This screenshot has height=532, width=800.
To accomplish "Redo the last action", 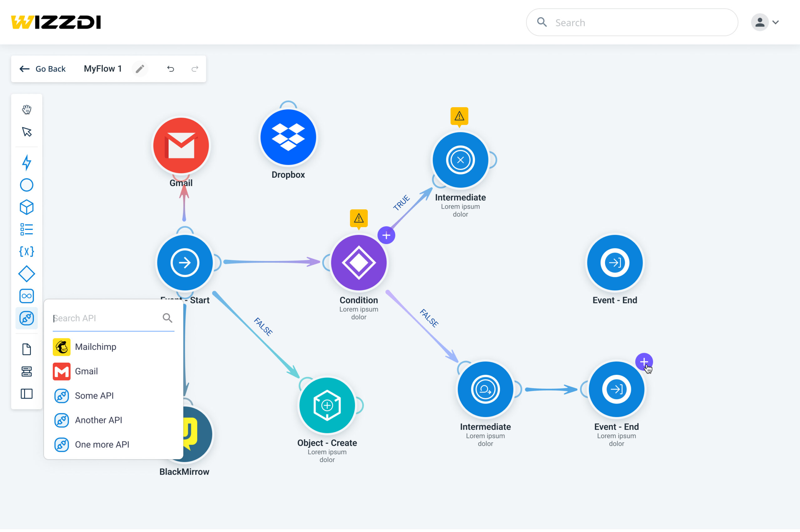I will tap(195, 69).
